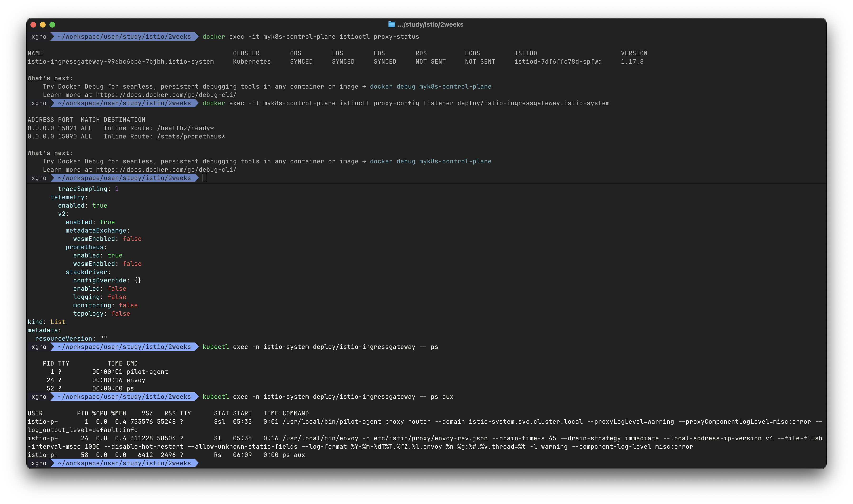Click the 'kind: List' line
Screen dimensions: 853x504
[x=47, y=322]
